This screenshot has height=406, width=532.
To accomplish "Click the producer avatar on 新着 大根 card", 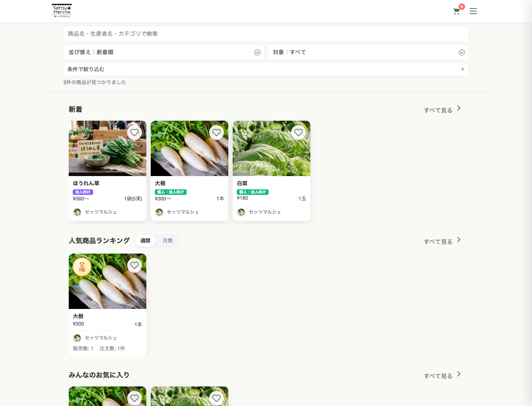I will [x=159, y=212].
